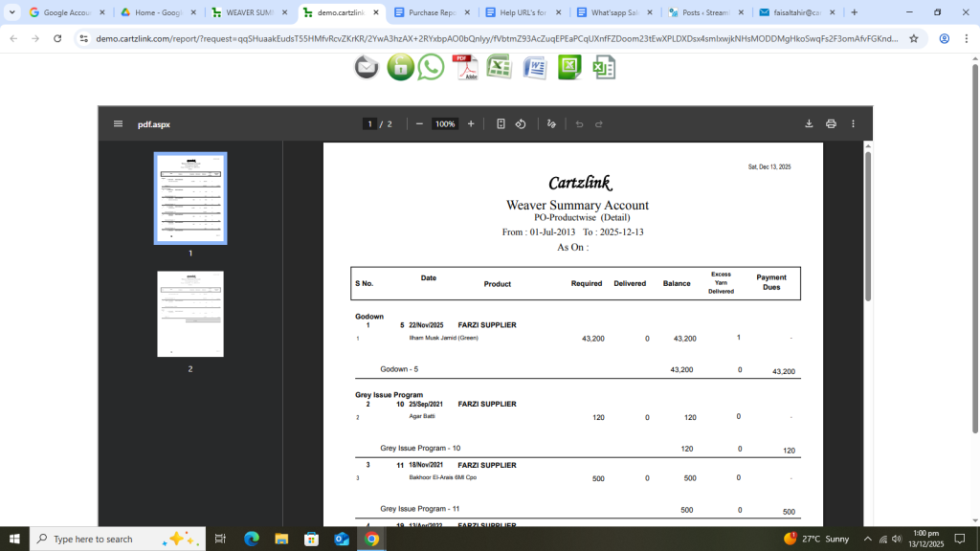Rotate the PDF page counterclockwise
The width and height of the screenshot is (980, 551).
[521, 124]
